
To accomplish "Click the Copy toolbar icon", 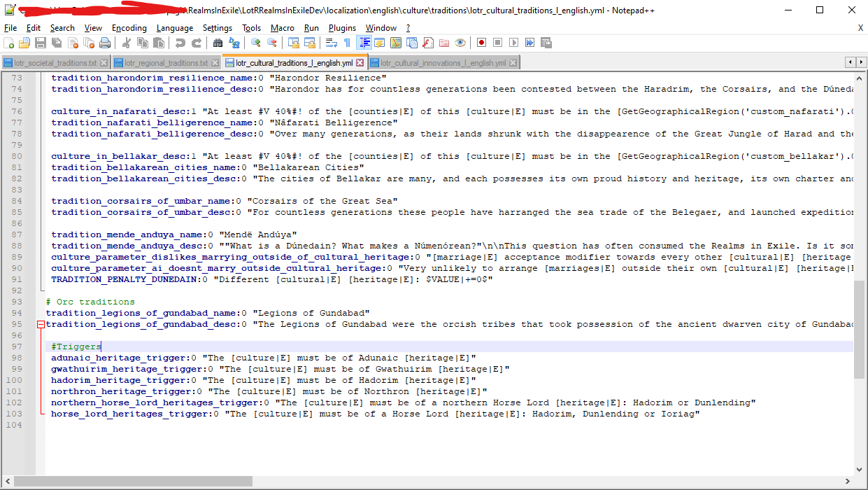I will [143, 43].
